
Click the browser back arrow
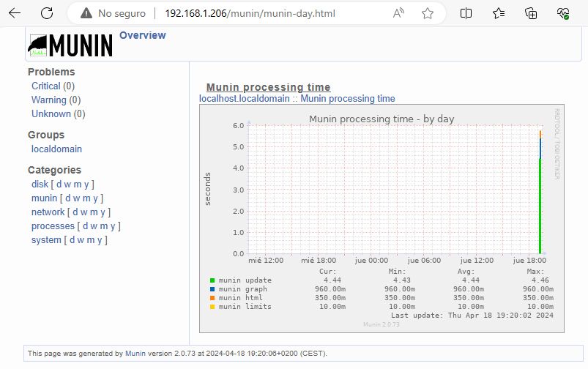pos(14,13)
